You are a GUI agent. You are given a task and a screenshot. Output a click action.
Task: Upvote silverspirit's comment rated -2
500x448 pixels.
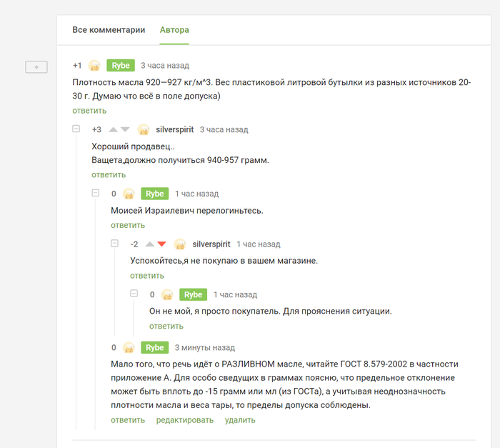click(x=149, y=244)
